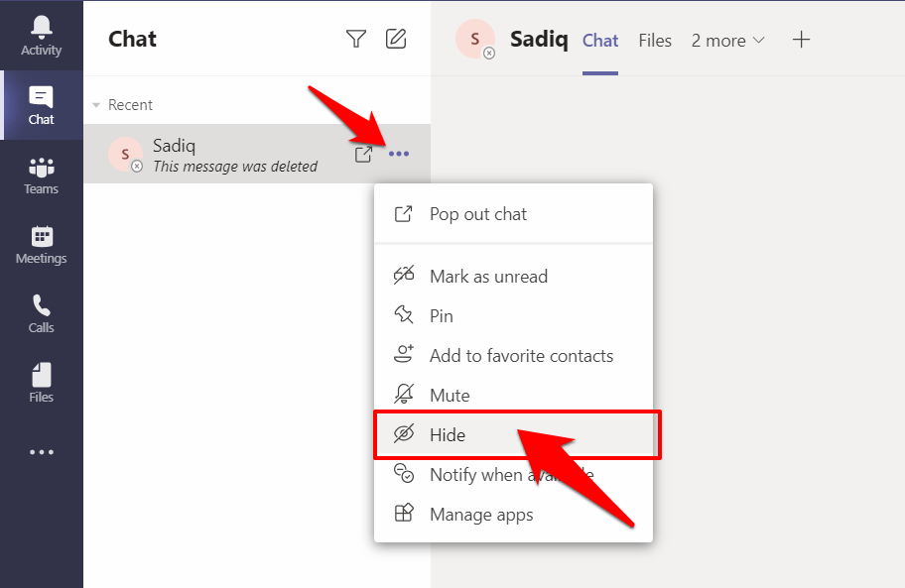The width and height of the screenshot is (905, 588).
Task: Open Files in the sidebar
Action: click(41, 383)
